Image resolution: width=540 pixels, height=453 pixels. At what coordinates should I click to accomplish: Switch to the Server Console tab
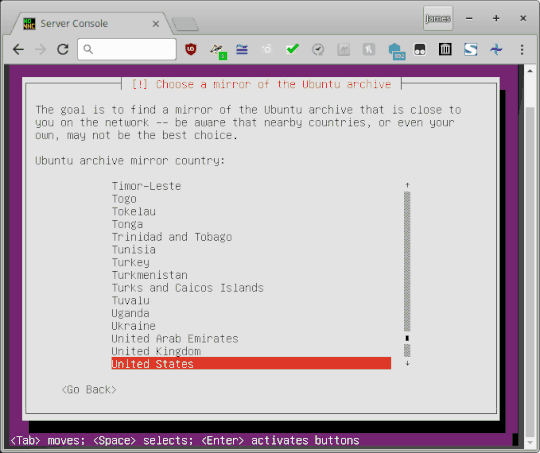[x=91, y=23]
